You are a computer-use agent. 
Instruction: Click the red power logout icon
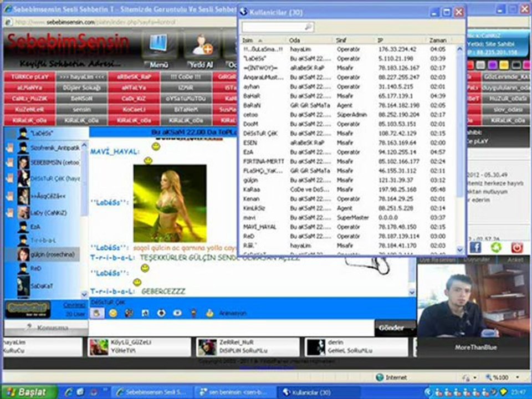(x=516, y=248)
